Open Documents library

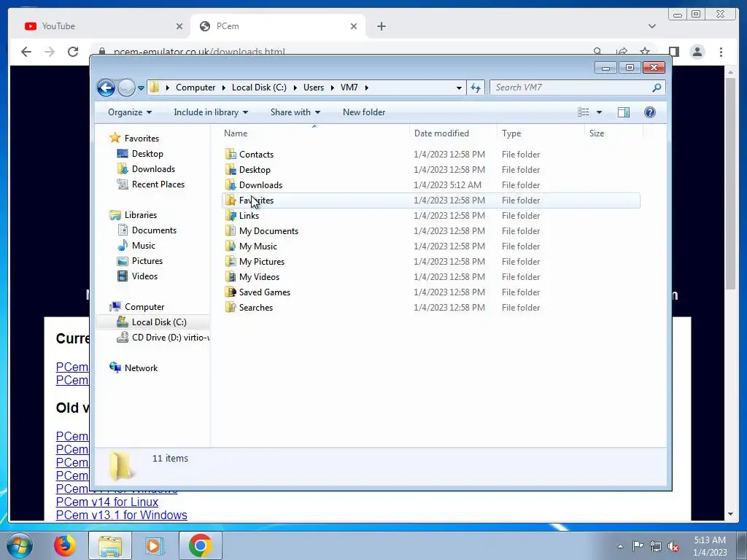click(x=154, y=230)
